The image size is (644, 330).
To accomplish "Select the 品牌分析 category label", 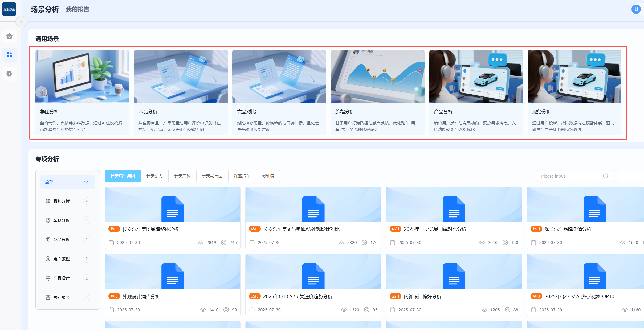I will pyautogui.click(x=62, y=201).
